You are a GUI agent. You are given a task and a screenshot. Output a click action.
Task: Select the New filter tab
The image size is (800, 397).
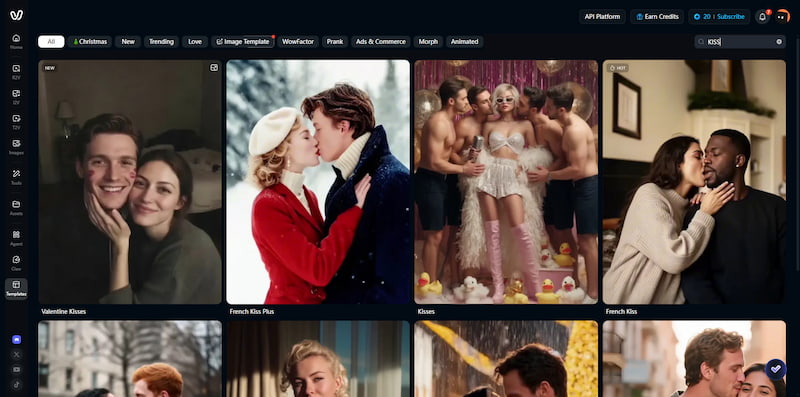coord(128,42)
